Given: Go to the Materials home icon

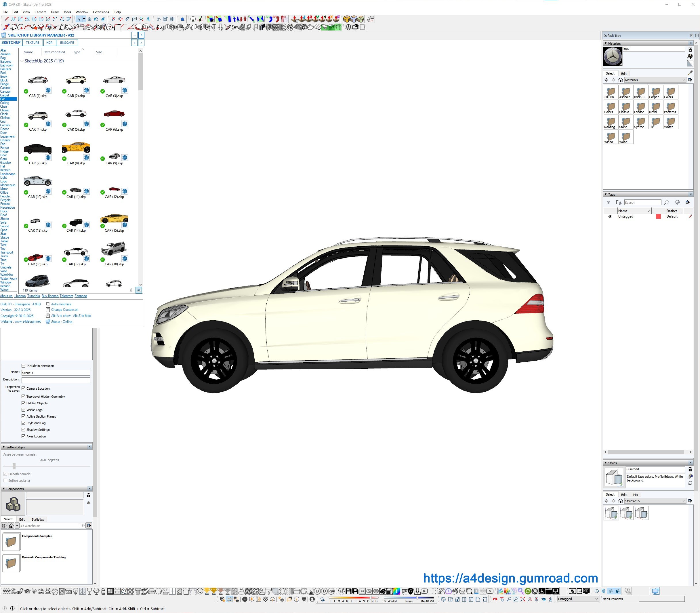Looking at the screenshot, I should pos(620,80).
